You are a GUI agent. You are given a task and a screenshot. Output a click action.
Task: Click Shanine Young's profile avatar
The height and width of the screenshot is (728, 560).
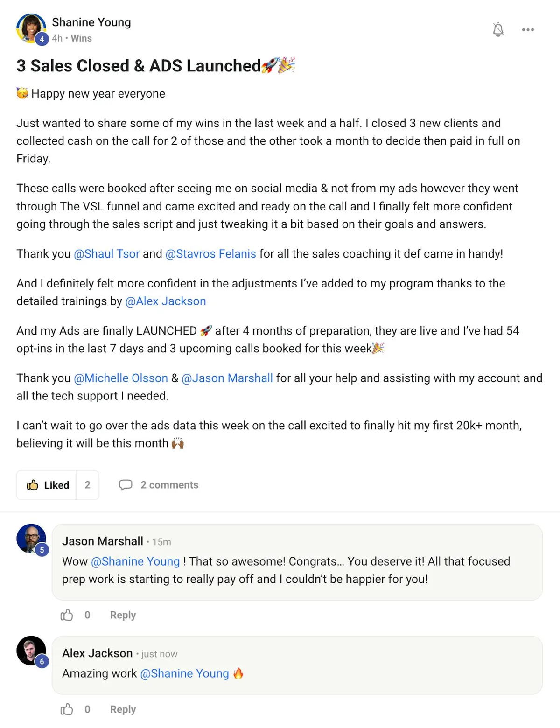click(x=31, y=28)
